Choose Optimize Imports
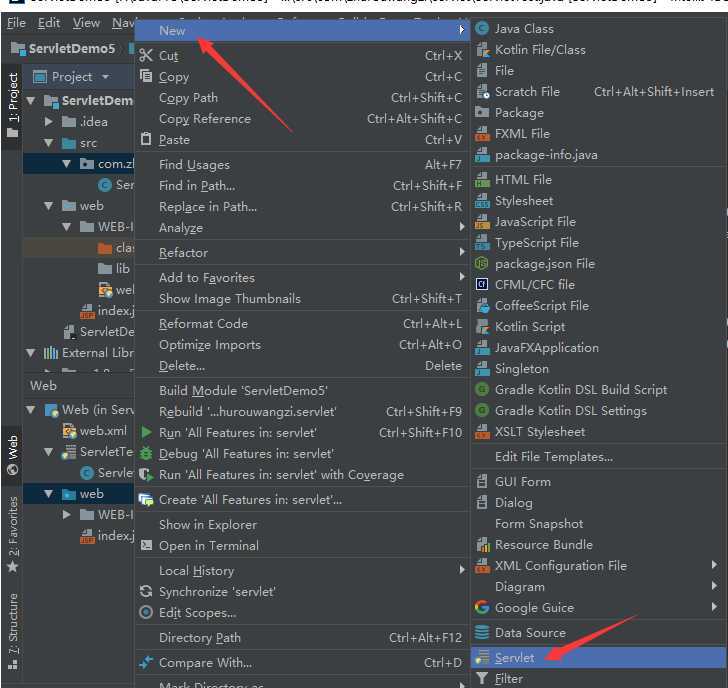728x688 pixels. [302, 345]
